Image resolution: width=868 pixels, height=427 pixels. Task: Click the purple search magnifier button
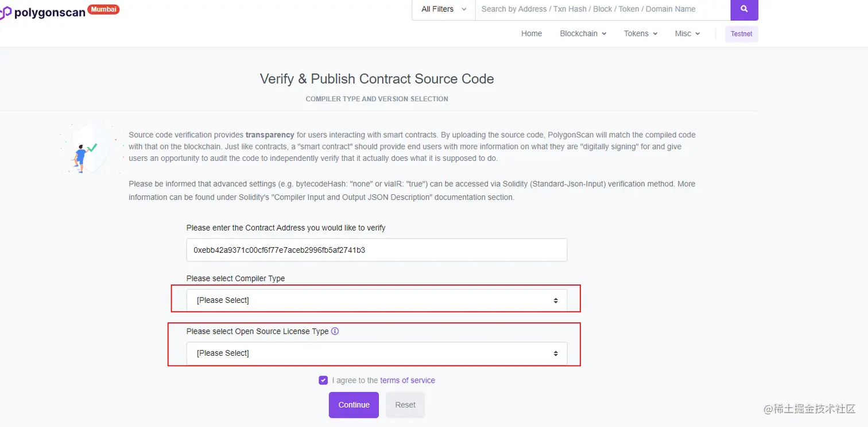[x=744, y=9]
